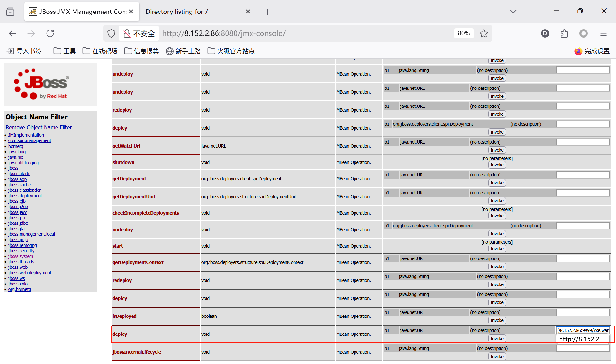Invoke the getWatchUrl operation
The image size is (616, 364).
[x=497, y=150]
